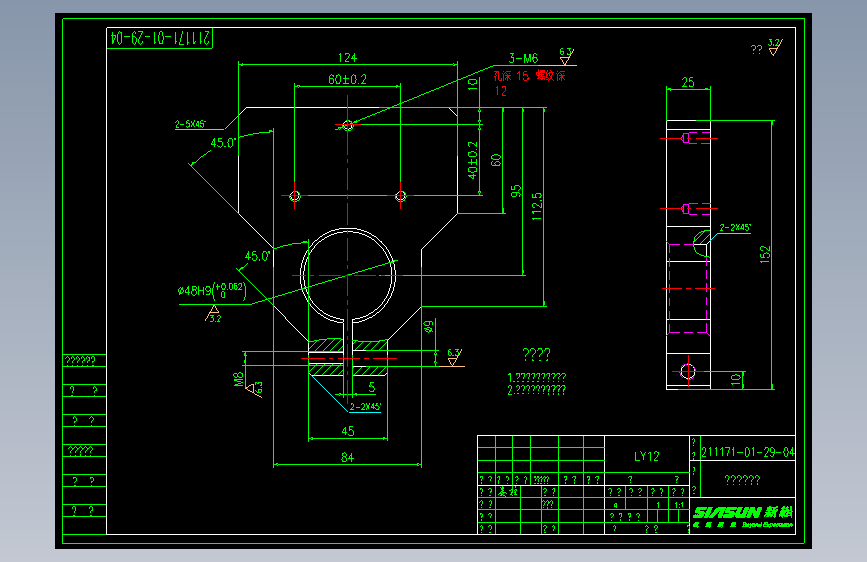This screenshot has height=562, width=867.
Task: Click the ø9 hole dimension
Action: pos(429,327)
